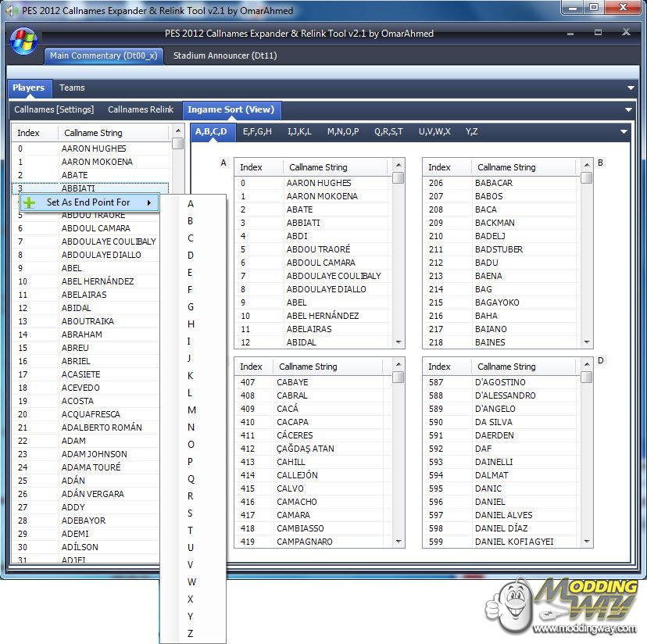
Task: Click scroll-up arrow of table A
Action: coord(399,166)
